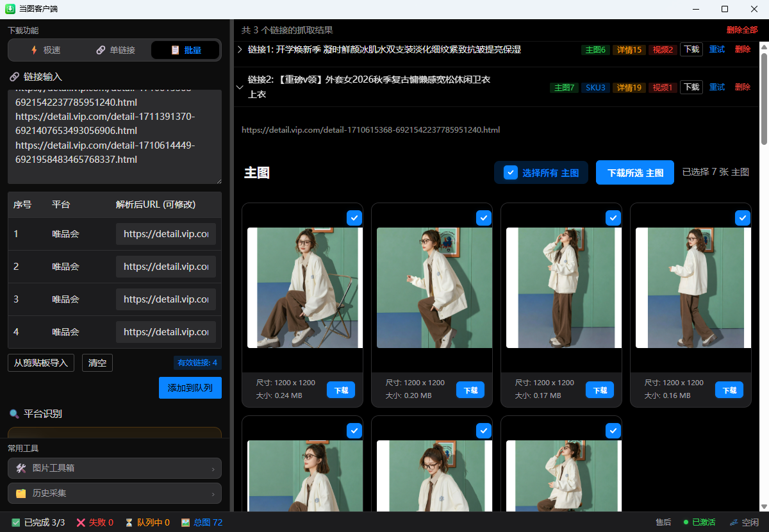Open the 0.24 MB image thumbnail
Screen dimensions: 769x532
tap(305, 288)
